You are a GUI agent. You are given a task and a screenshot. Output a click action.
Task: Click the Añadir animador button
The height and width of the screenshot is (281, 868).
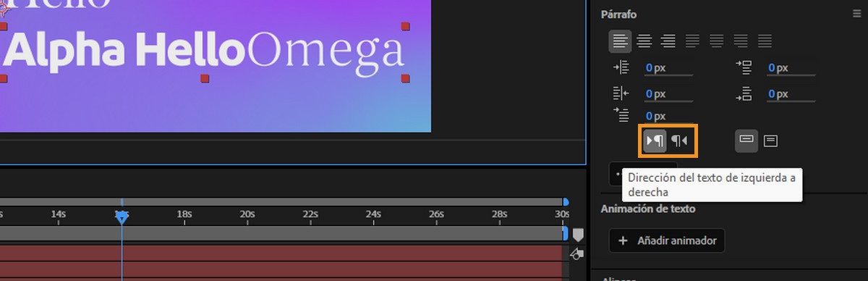[x=667, y=240]
